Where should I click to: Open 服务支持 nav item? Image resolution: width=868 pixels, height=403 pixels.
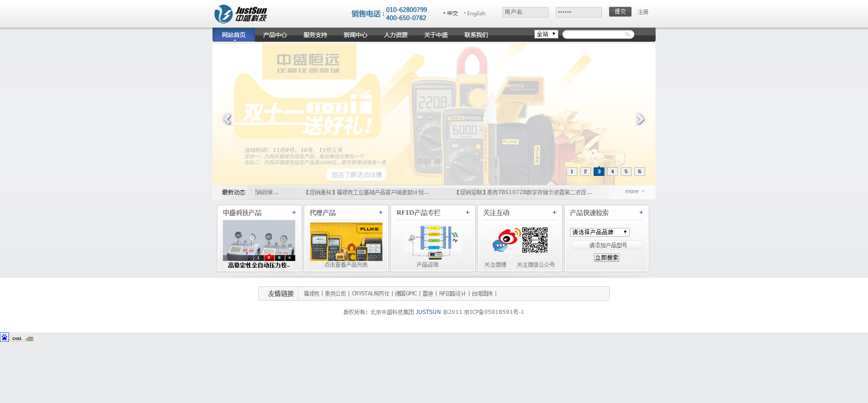coord(315,35)
